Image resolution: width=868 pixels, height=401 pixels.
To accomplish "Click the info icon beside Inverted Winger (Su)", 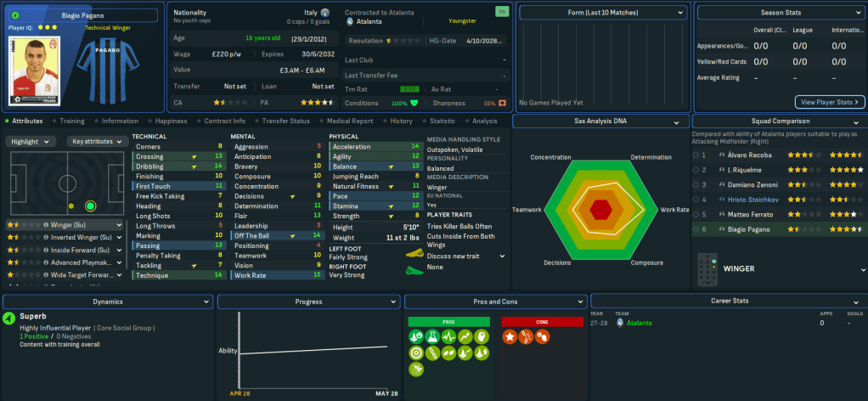I will pyautogui.click(x=46, y=237).
